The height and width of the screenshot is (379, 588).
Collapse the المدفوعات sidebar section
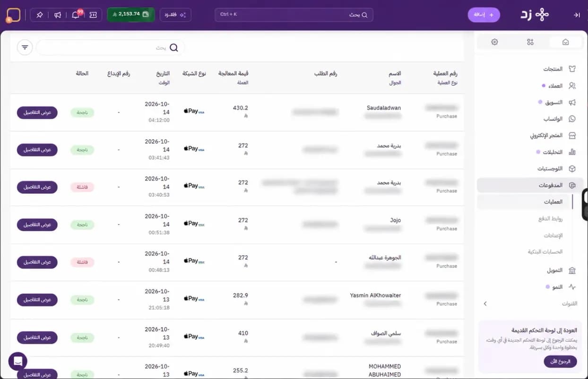[530, 185]
